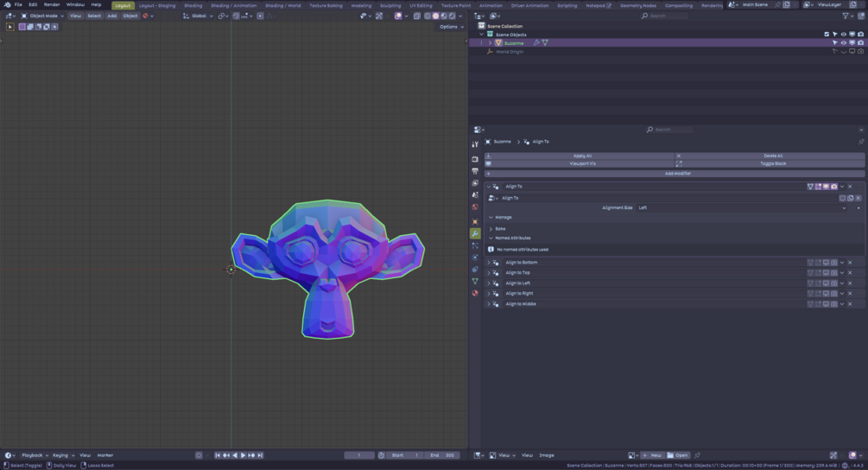Click the Blender logo icon
Viewport: 868px width, 470px height.
7,4
